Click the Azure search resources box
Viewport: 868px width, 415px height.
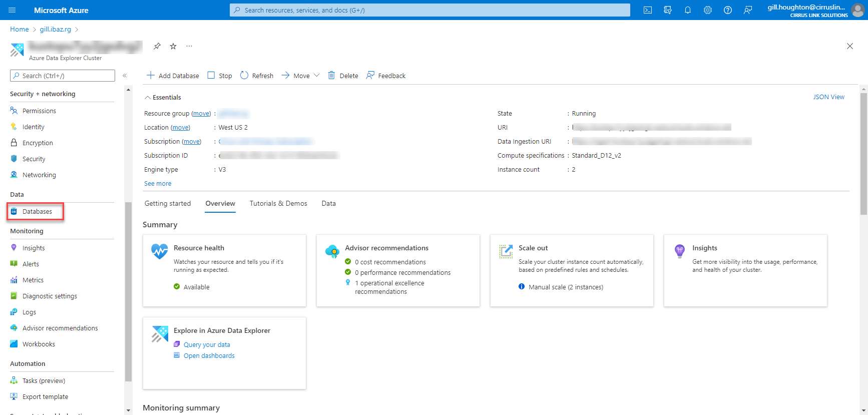[x=429, y=10]
